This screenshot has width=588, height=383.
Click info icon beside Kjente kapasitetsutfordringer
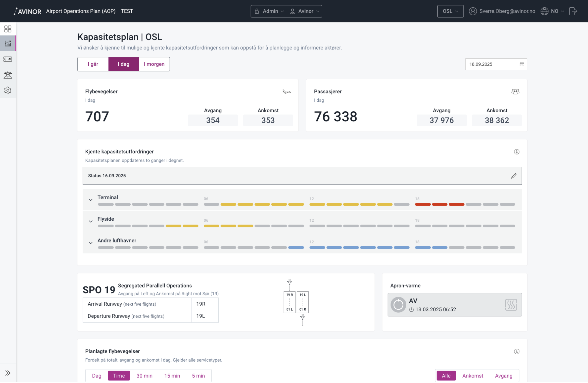click(516, 152)
